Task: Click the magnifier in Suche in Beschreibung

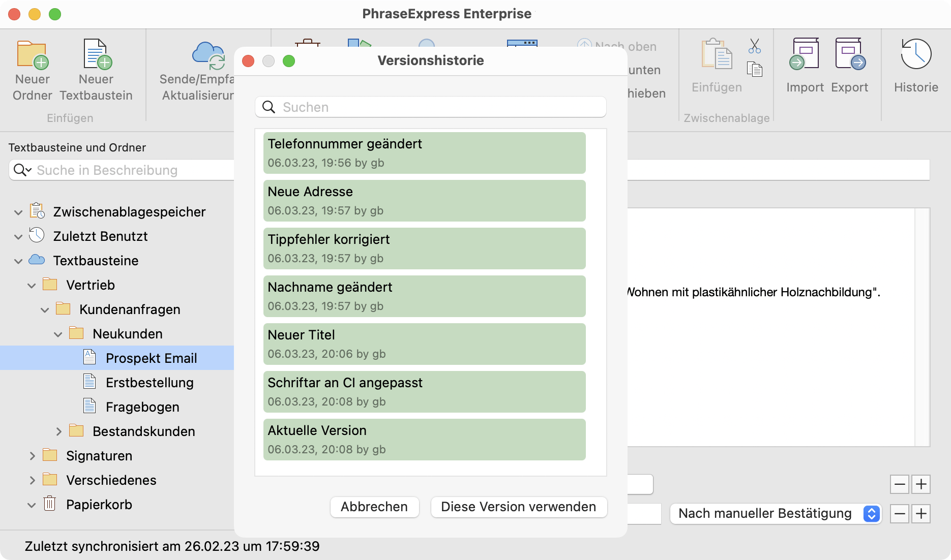Action: pos(22,170)
